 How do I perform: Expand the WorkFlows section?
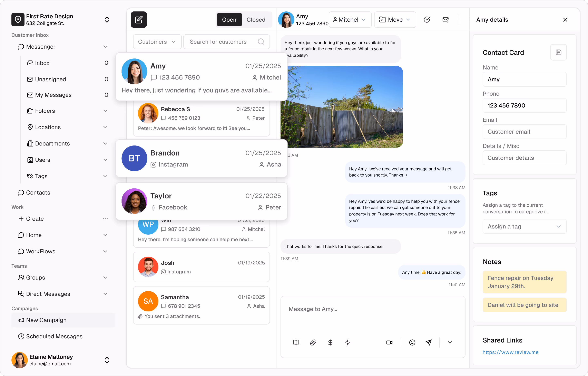(x=105, y=251)
